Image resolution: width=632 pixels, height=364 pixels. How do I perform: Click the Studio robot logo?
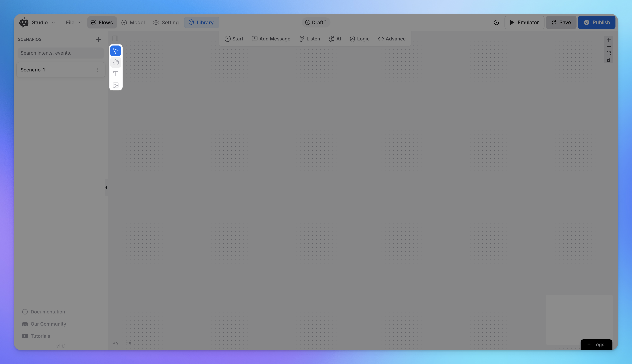coord(24,23)
